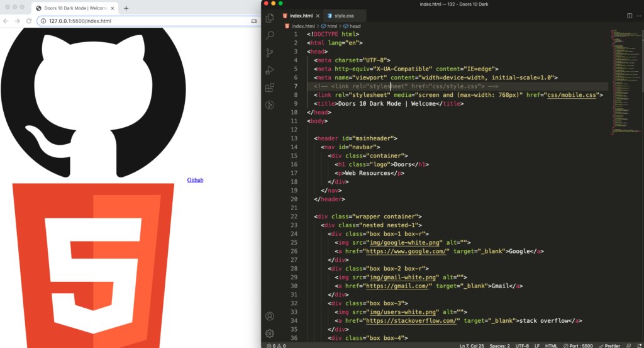Click the div class="wrapper container" line
This screenshot has width=644, height=348.
pyautogui.click(x=367, y=216)
